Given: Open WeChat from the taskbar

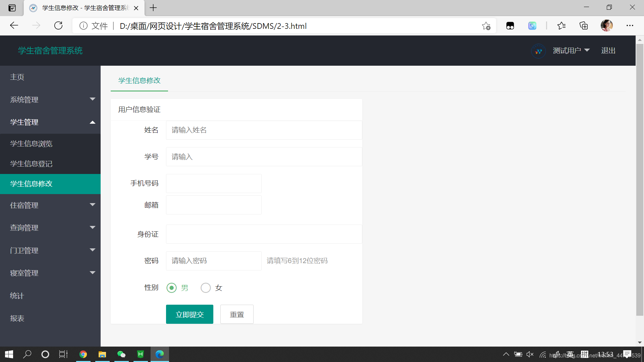Looking at the screenshot, I should tap(121, 354).
